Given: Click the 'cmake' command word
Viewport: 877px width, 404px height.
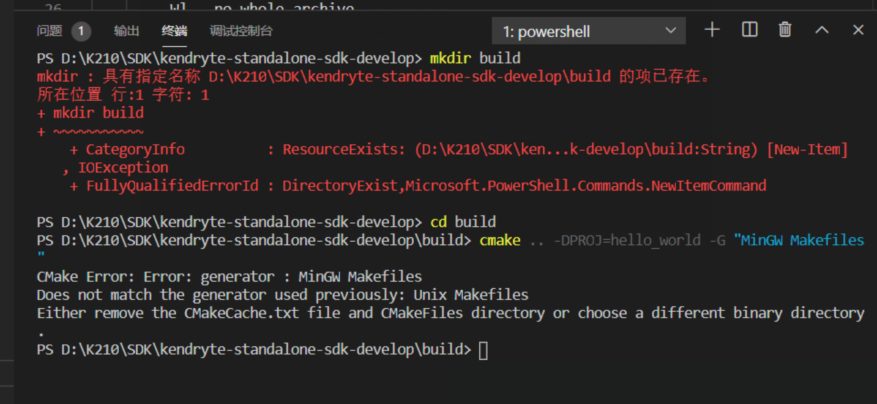Looking at the screenshot, I should [x=500, y=241].
